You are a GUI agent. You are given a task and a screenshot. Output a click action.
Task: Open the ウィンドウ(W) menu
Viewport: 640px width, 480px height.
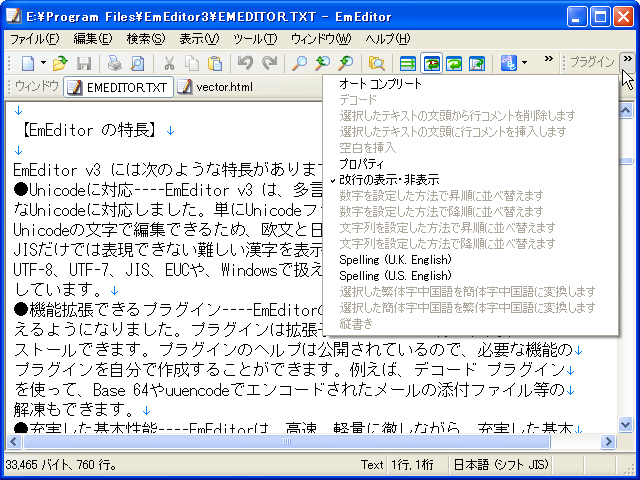pyautogui.click(x=321, y=39)
